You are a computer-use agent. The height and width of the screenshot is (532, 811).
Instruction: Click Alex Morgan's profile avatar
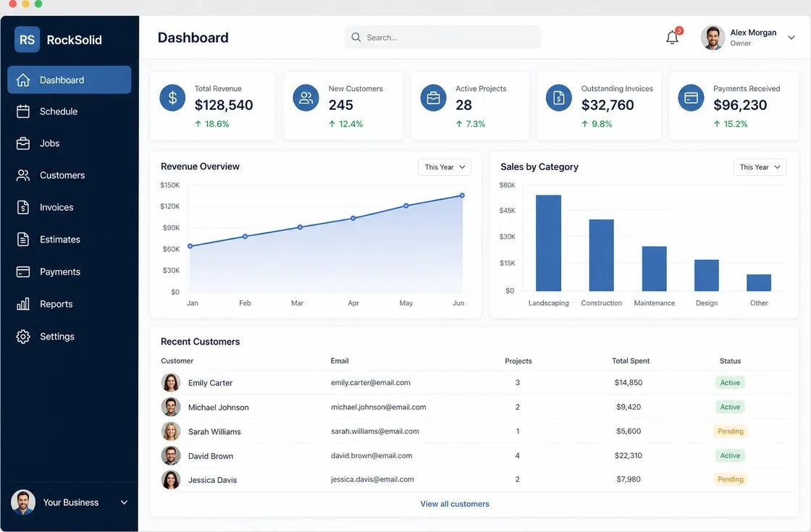point(713,38)
